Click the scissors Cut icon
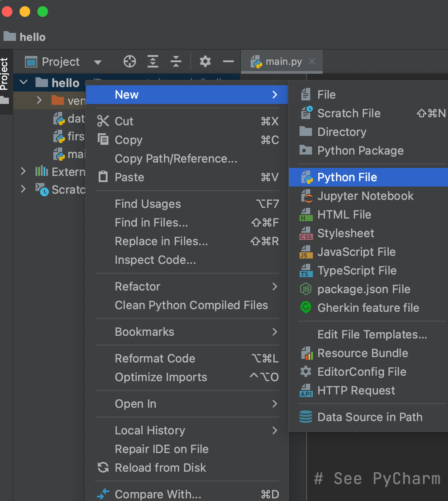 tap(103, 121)
